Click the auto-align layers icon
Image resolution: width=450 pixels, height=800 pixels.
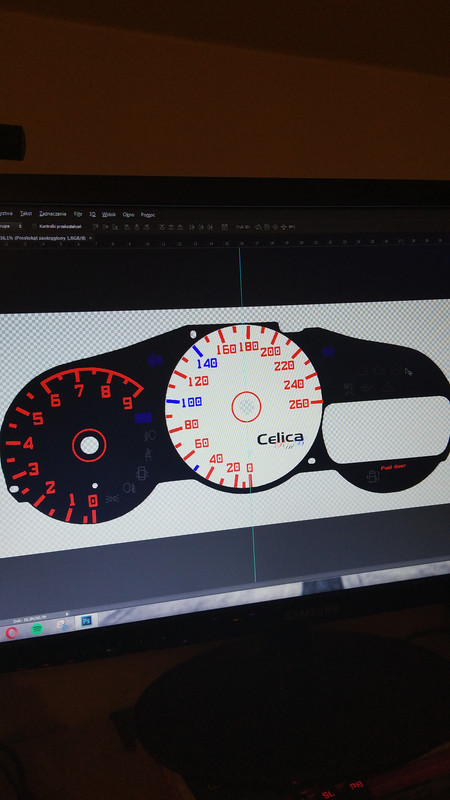[224, 227]
